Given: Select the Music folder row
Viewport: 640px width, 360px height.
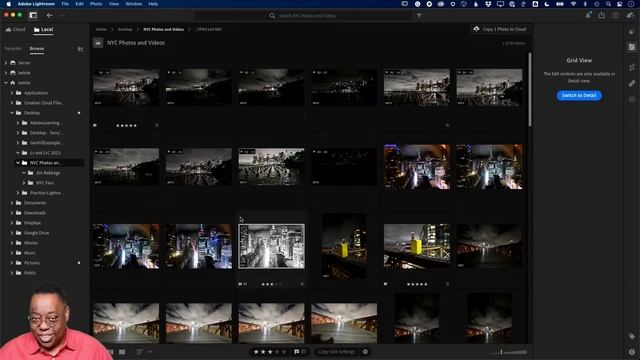Looking at the screenshot, I should (45, 253).
